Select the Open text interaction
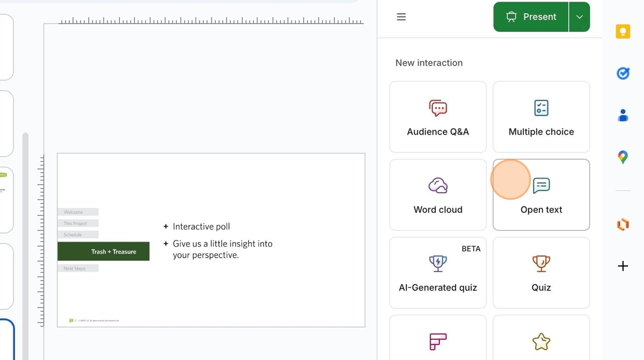Viewport: 644px width, 360px height. coord(541,194)
